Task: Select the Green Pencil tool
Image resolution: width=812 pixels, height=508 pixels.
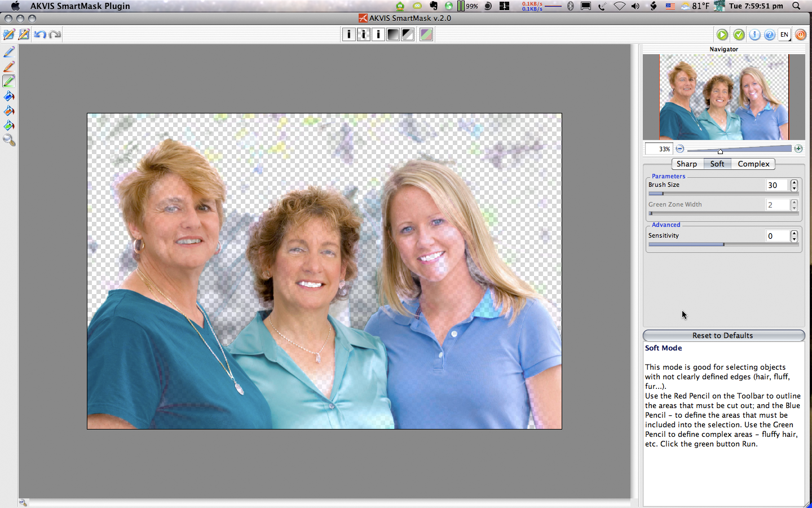Action: tap(9, 81)
